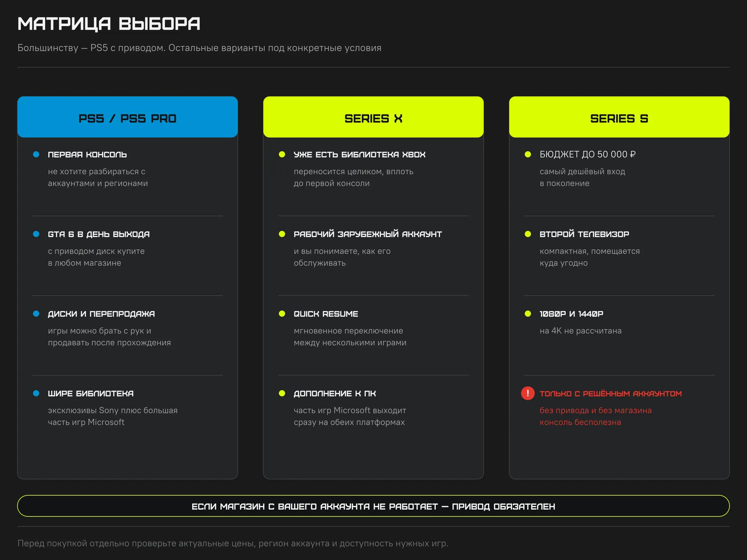The width and height of the screenshot is (747, 560).
Task: Click footer note 'Перед покупкой отдельно проверьте актуальные цены'
Action: click(x=233, y=544)
